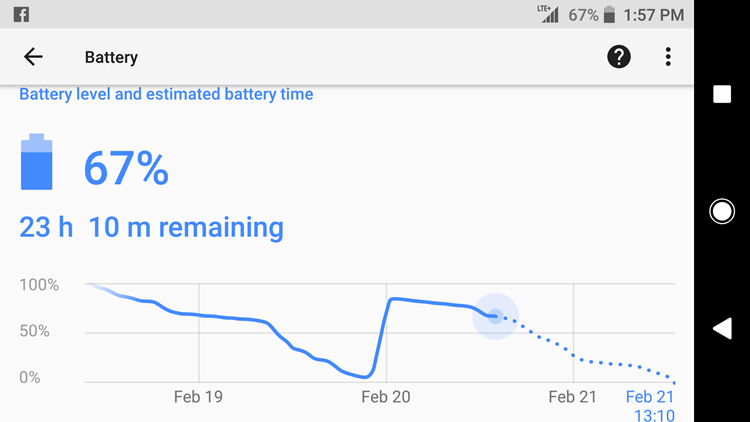
Task: Tap the back arrow in Battery header
Action: (x=33, y=57)
